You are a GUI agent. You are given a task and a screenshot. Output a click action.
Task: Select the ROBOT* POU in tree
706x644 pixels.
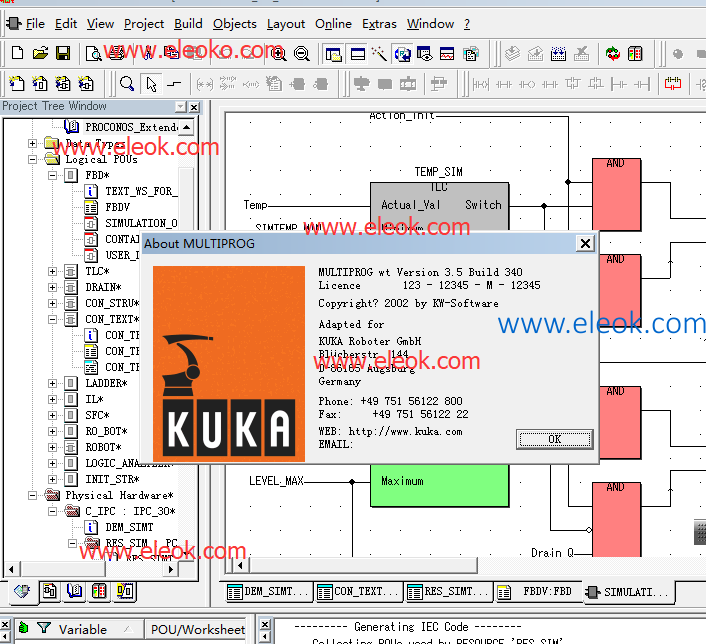point(103,447)
